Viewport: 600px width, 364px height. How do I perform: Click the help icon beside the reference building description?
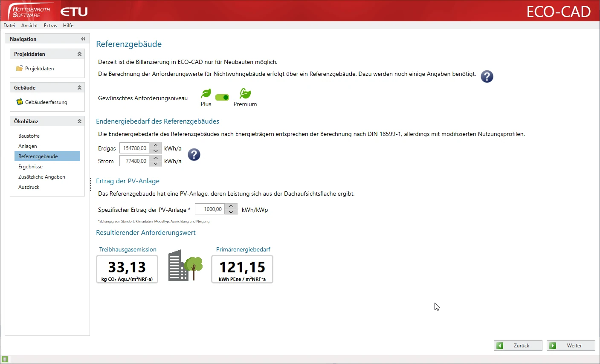(487, 76)
